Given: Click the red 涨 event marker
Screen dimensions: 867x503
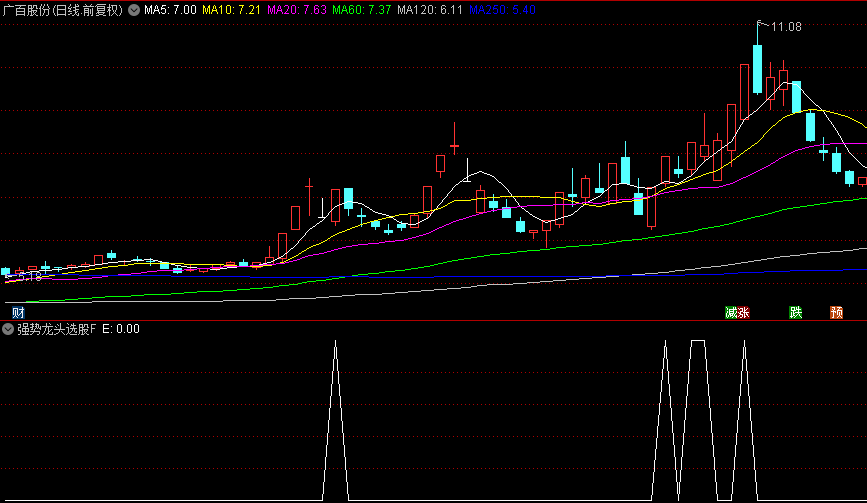Looking at the screenshot, I should [744, 313].
